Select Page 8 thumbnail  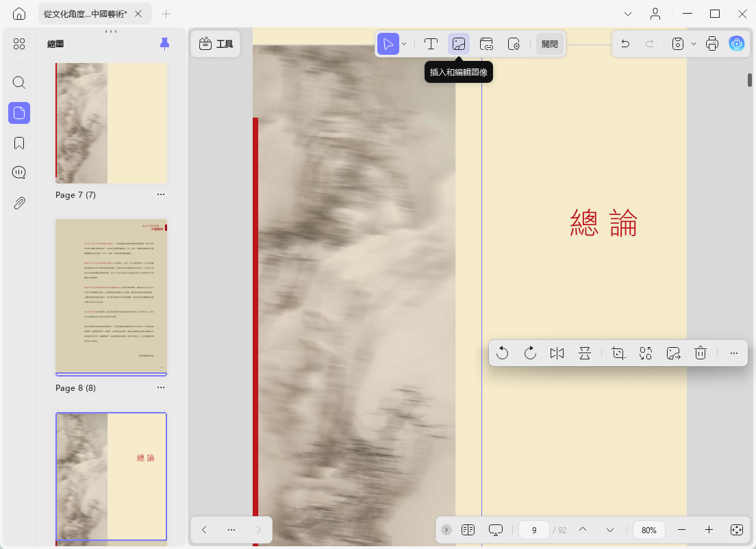[112, 297]
